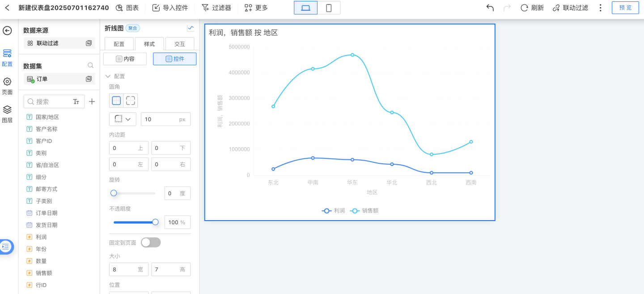Open the three-dot overflow menu
The image size is (644, 294).
tap(601, 8)
